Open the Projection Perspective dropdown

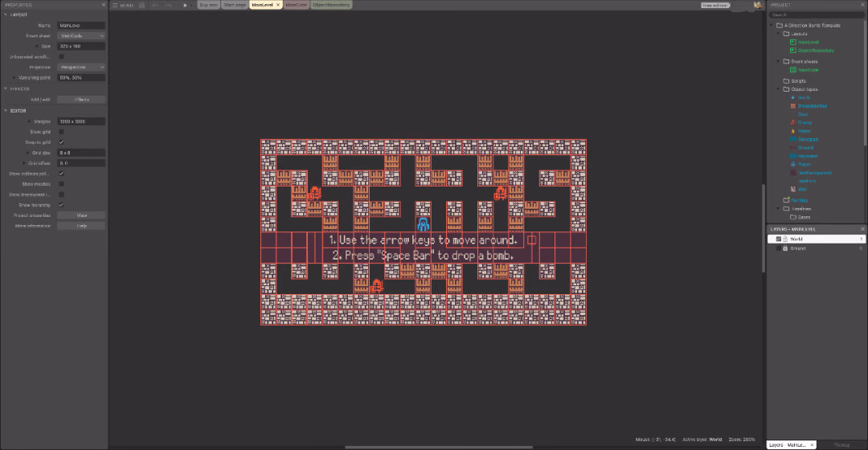click(x=81, y=67)
